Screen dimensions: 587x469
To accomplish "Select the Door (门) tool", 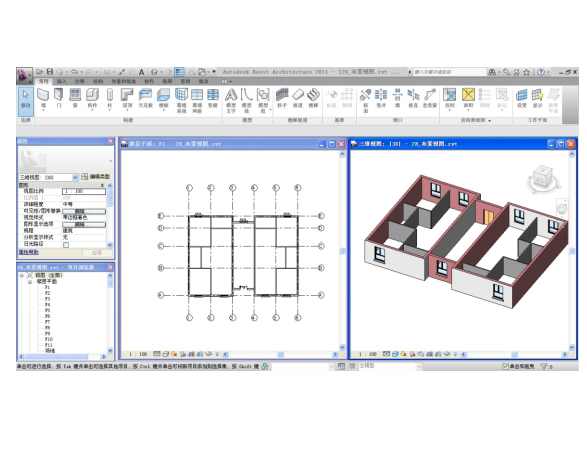I will (59, 99).
